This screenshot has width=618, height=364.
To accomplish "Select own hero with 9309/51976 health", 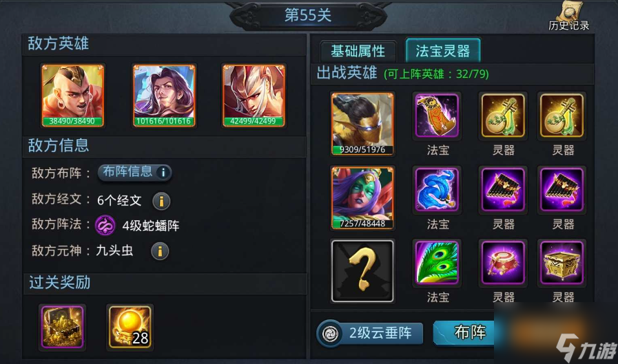I will coord(362,124).
